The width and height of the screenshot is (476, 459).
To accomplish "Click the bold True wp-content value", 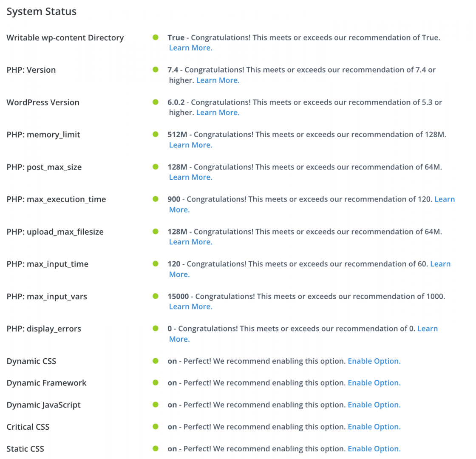I will (176, 38).
